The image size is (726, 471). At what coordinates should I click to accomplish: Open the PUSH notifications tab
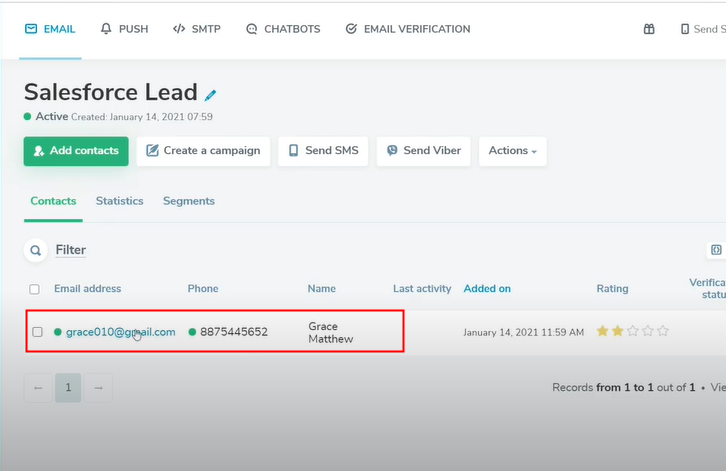pyautogui.click(x=124, y=29)
